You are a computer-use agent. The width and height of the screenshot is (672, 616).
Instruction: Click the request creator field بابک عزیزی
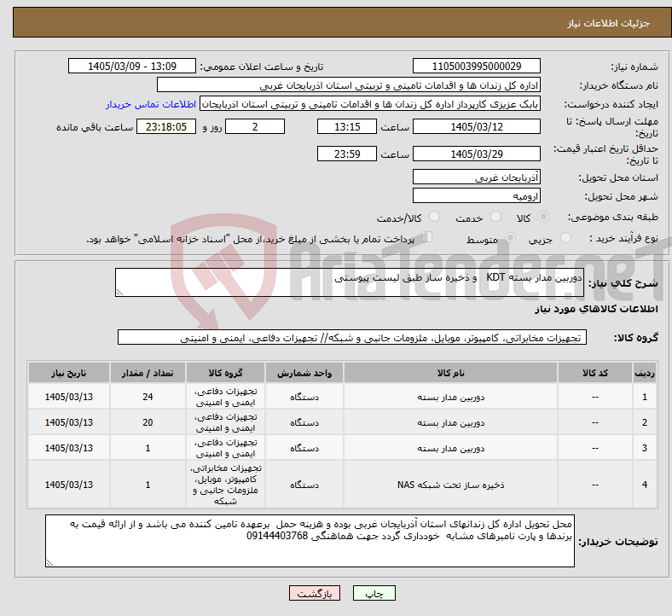[x=370, y=104]
